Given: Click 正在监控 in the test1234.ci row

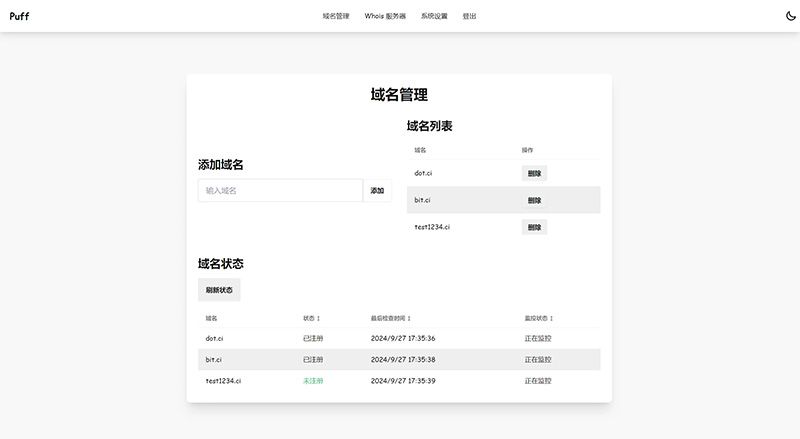Looking at the screenshot, I should tap(538, 381).
